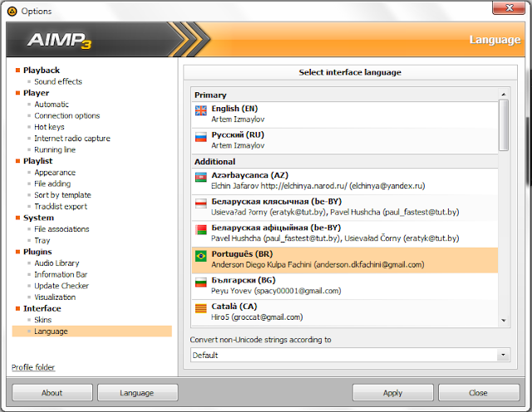532x412 pixels.
Task: Select Беларуская афіцыйная (be-BY) entry
Action: [345, 233]
